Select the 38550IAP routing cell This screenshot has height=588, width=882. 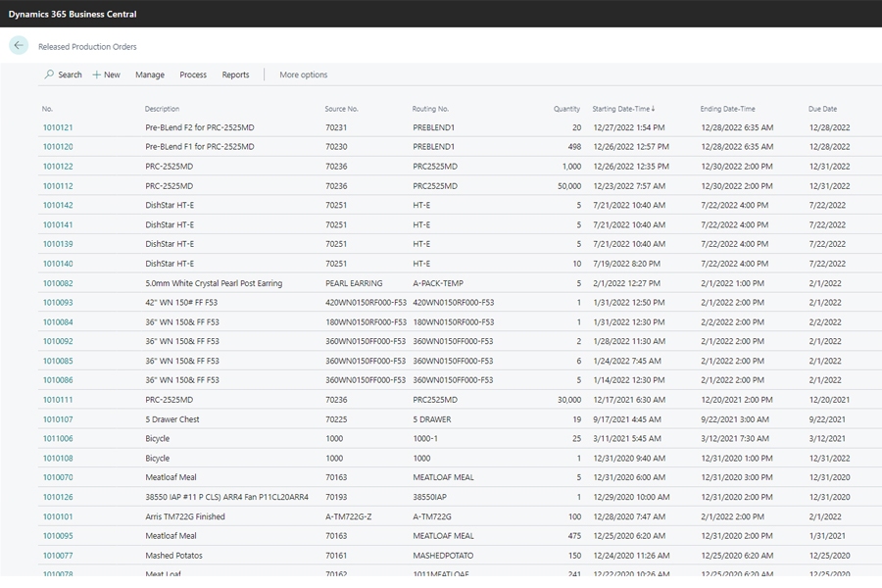430,498
